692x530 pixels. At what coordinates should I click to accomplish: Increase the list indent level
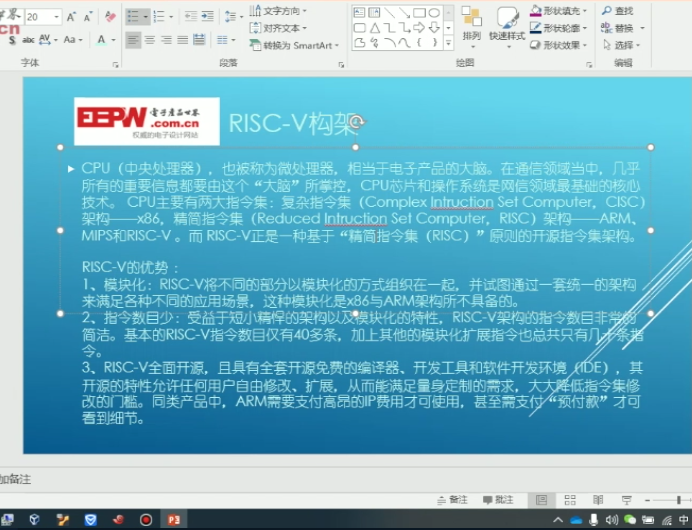click(x=207, y=16)
